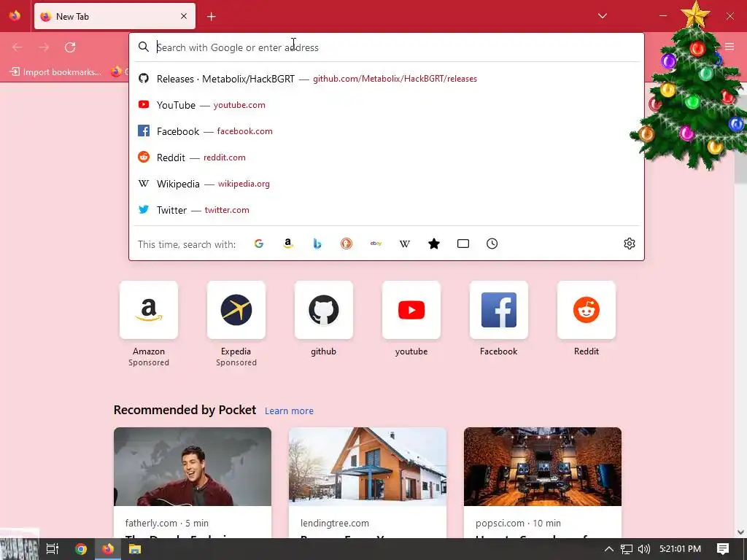Open the notification action center
The height and width of the screenshot is (560, 747).
(x=723, y=549)
